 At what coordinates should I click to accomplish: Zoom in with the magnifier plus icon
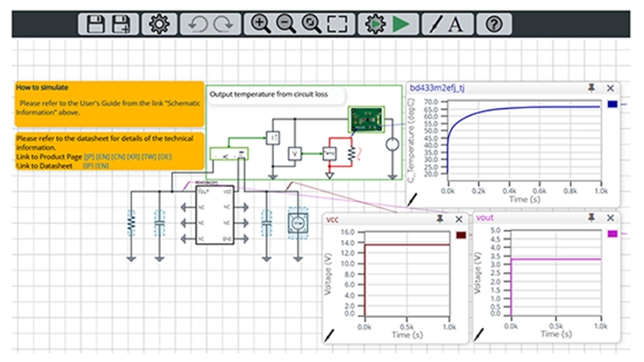coord(259,23)
